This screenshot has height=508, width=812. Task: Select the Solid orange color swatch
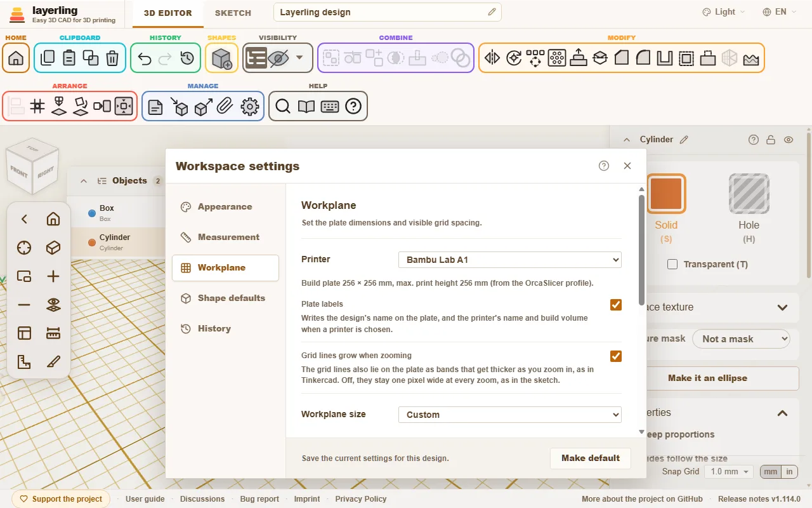tap(666, 194)
